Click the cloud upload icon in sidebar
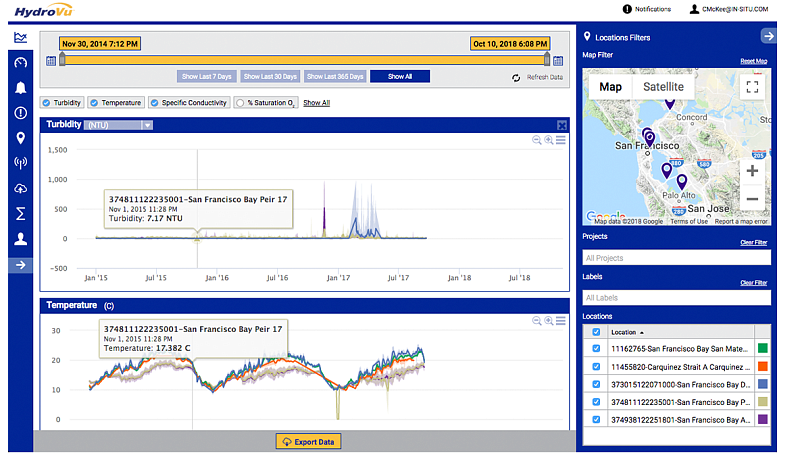Screen dimensions: 800x459 tap(20, 189)
